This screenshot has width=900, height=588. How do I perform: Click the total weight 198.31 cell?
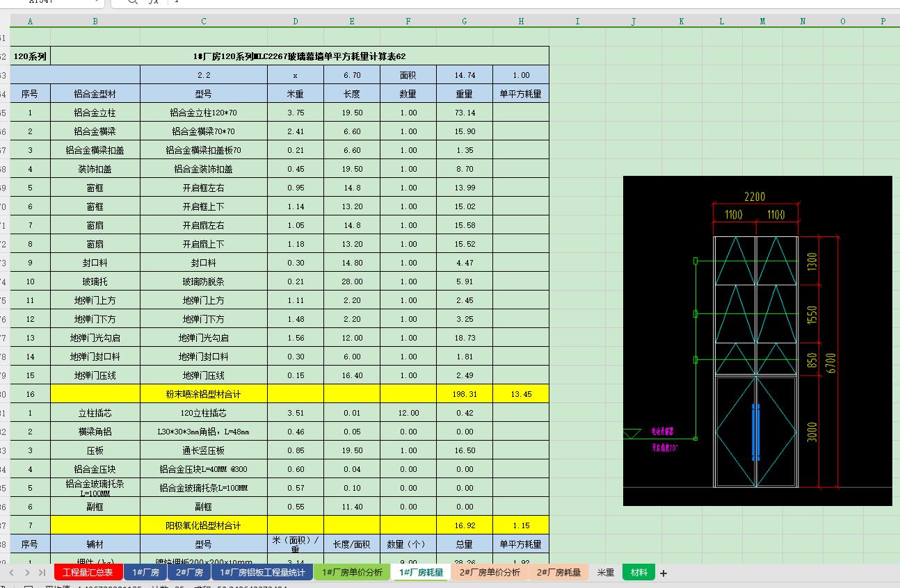tap(465, 394)
